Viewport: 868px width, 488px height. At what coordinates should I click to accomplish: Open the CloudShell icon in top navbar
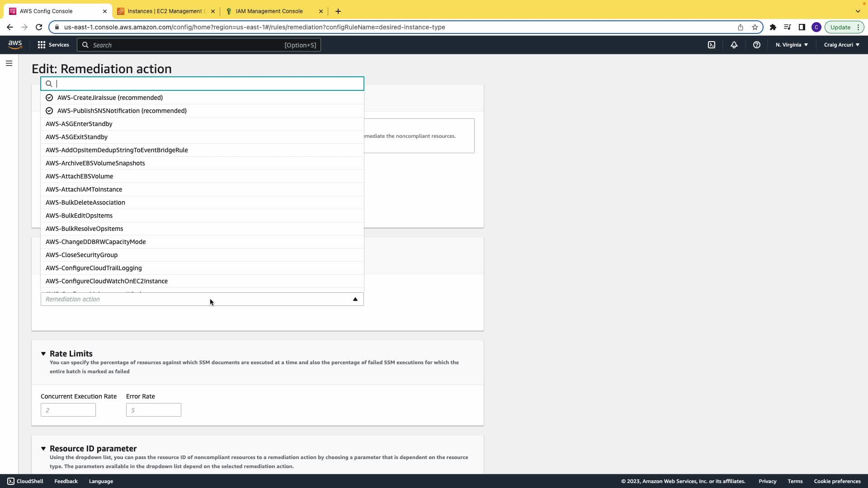coord(712,45)
